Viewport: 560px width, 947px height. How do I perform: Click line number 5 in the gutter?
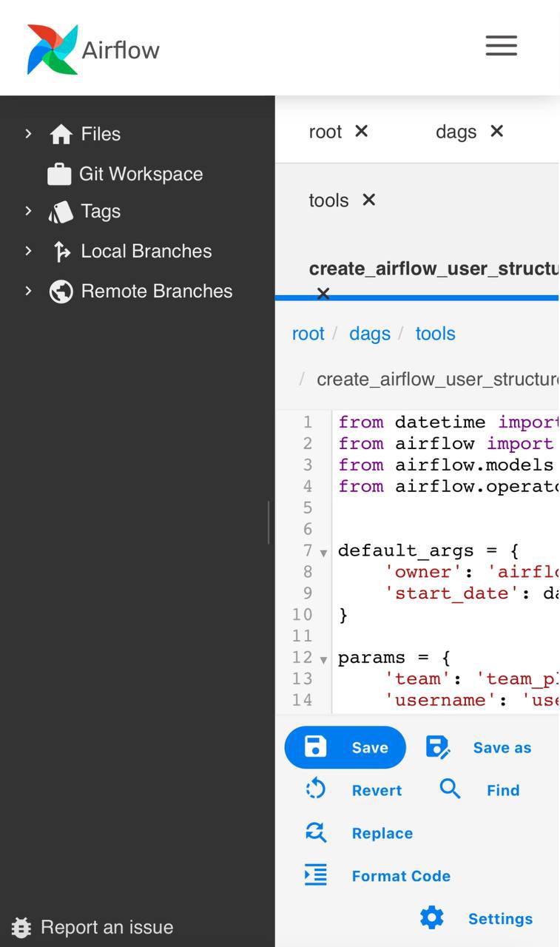coord(307,508)
